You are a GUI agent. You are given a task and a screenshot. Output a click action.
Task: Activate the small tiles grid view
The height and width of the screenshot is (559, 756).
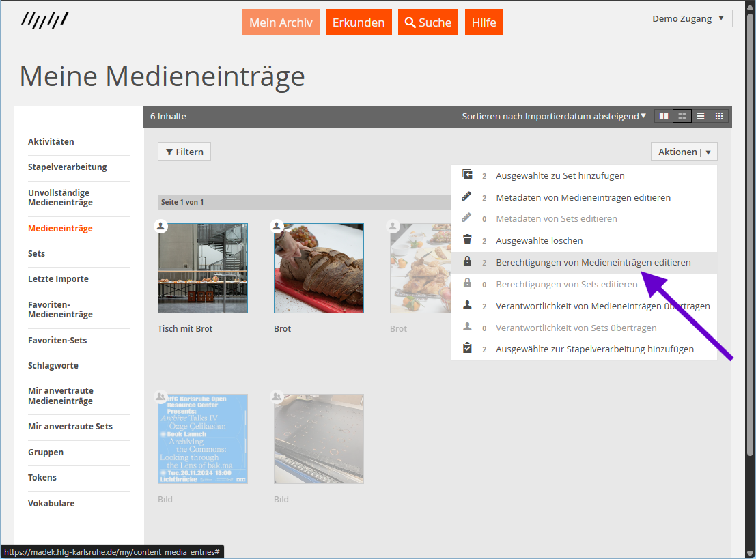[718, 116]
